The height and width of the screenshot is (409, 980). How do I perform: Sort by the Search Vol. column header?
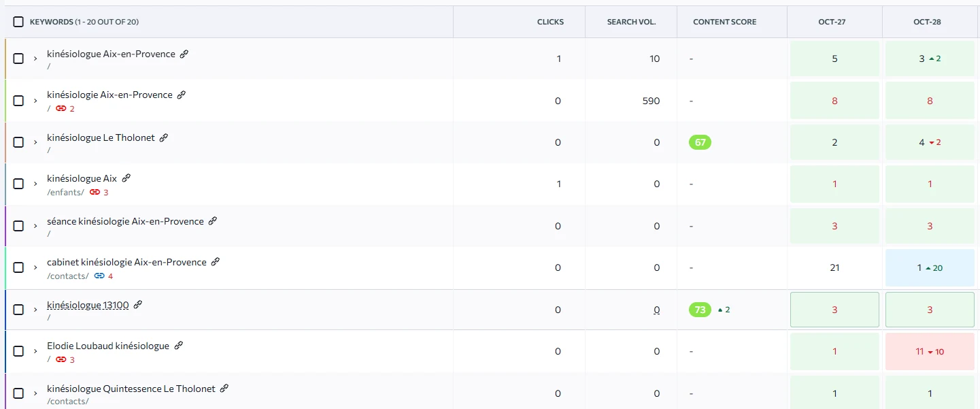tap(631, 22)
